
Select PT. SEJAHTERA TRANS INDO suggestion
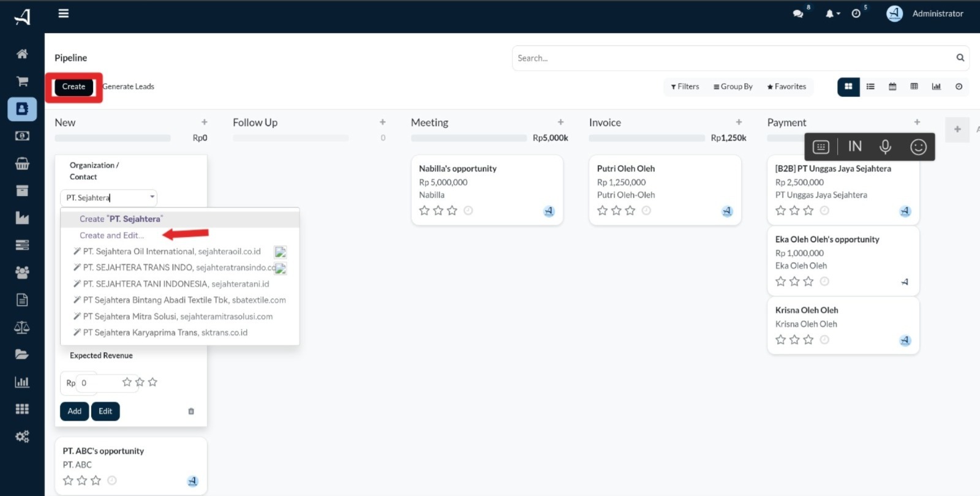point(180,268)
